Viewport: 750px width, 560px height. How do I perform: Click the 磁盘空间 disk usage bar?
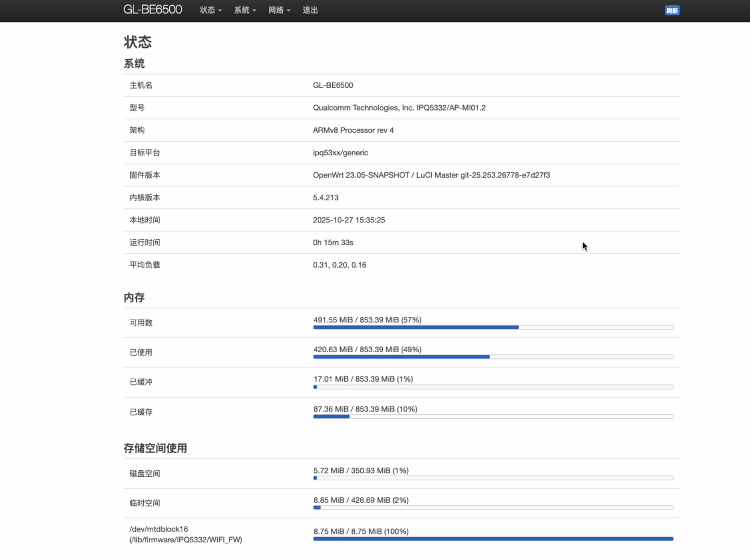[x=493, y=478]
